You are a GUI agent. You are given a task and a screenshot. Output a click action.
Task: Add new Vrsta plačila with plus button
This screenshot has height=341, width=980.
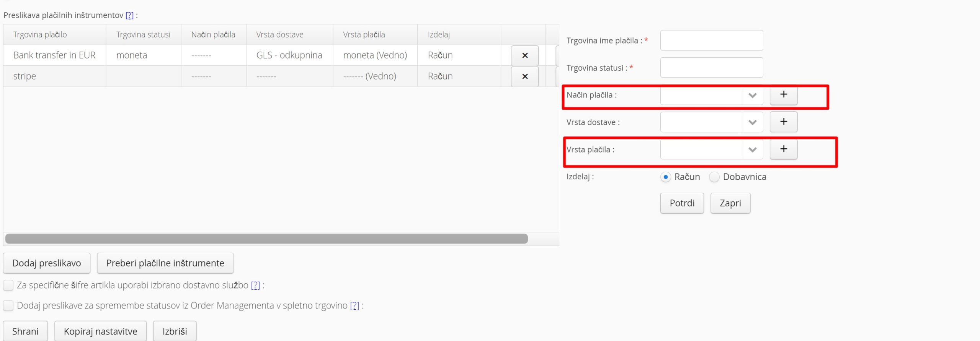coord(783,149)
